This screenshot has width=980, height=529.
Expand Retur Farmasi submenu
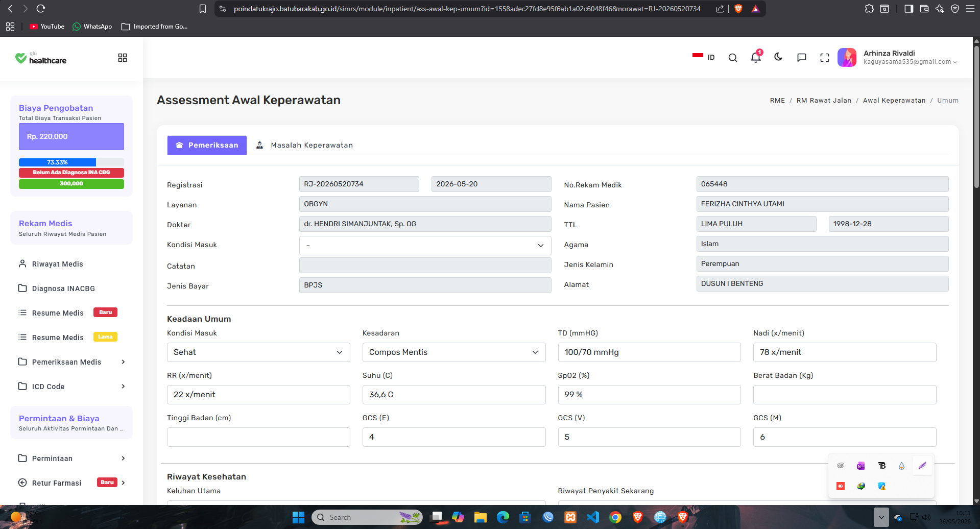coord(71,483)
